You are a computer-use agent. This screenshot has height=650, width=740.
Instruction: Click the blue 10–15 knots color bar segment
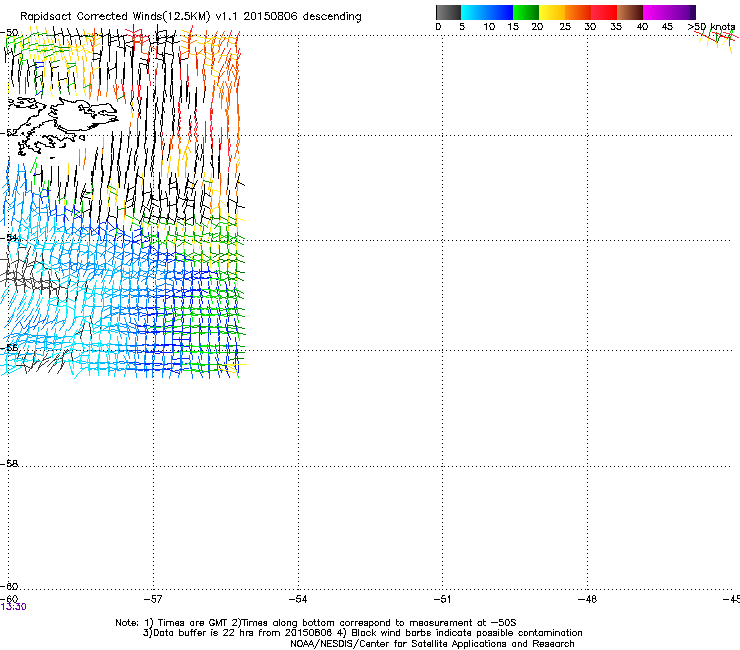[x=500, y=12]
